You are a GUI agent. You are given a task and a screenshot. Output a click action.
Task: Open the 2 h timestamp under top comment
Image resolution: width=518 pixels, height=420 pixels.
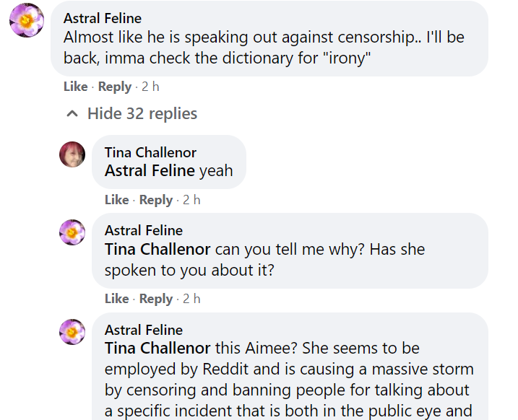click(x=150, y=87)
